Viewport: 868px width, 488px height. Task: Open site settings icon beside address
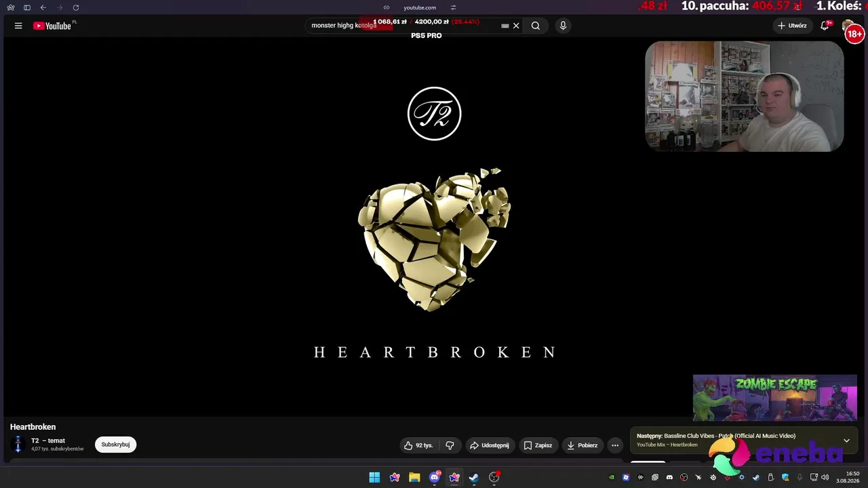[x=453, y=7]
